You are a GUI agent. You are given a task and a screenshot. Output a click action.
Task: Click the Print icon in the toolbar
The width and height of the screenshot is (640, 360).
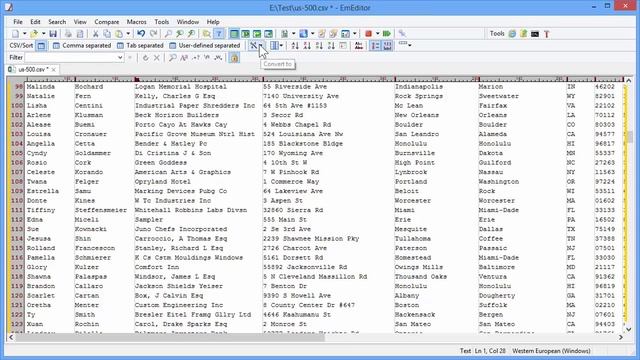coord(68,34)
